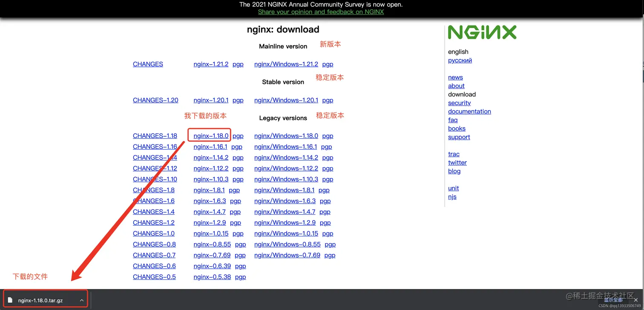Open the mainline CHANGES link
The height and width of the screenshot is (310, 644).
[148, 64]
